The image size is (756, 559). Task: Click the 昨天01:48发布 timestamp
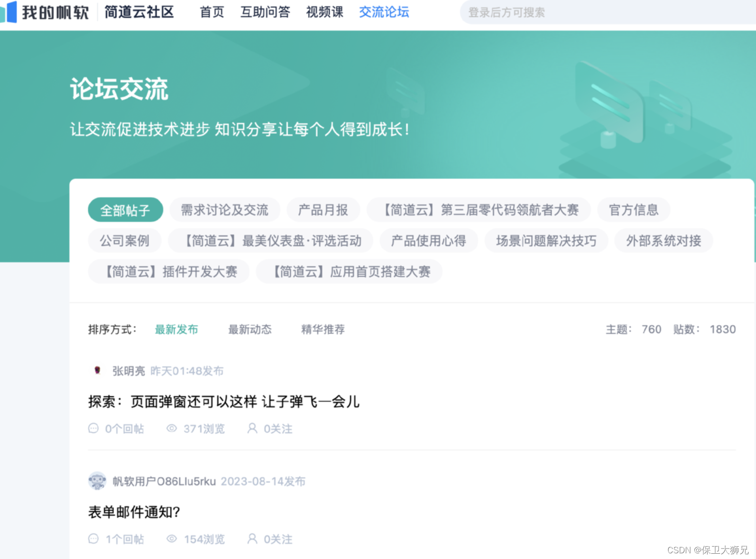pyautogui.click(x=187, y=371)
